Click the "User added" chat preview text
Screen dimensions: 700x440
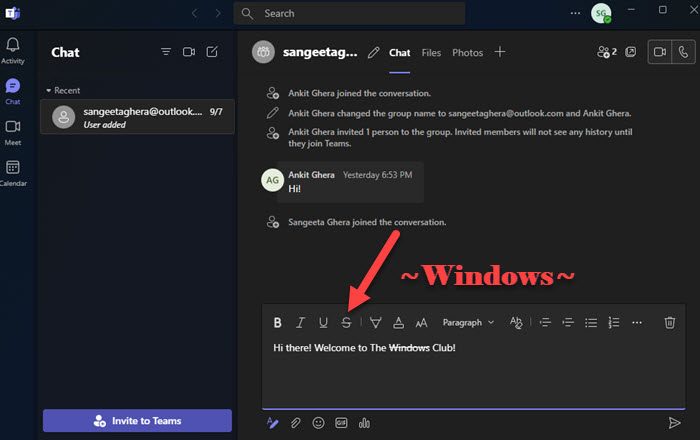coord(104,125)
